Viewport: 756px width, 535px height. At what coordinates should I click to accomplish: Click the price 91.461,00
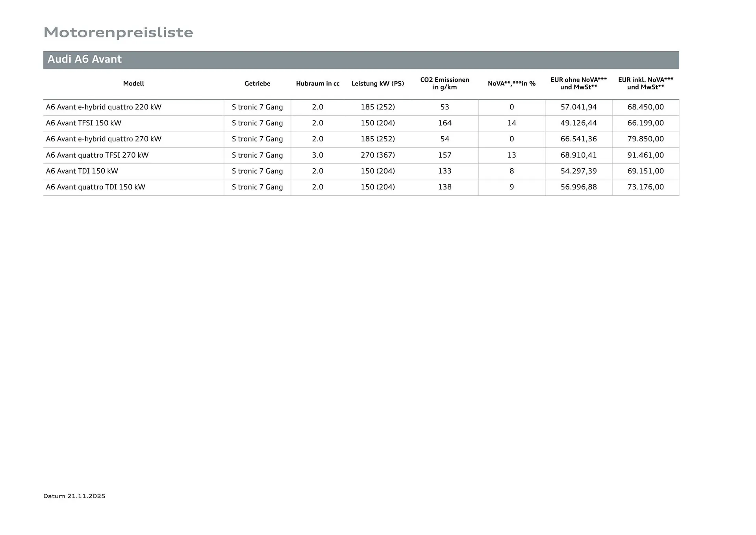pyautogui.click(x=645, y=155)
